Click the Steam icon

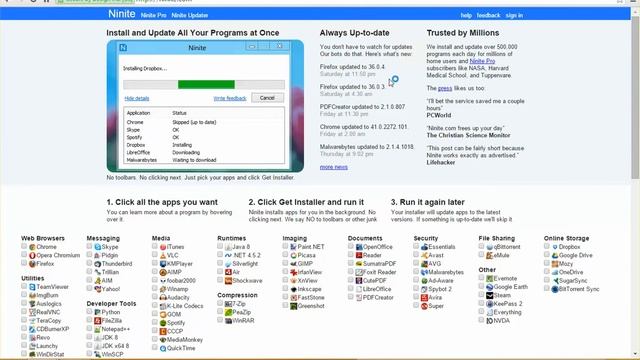pos(489,295)
